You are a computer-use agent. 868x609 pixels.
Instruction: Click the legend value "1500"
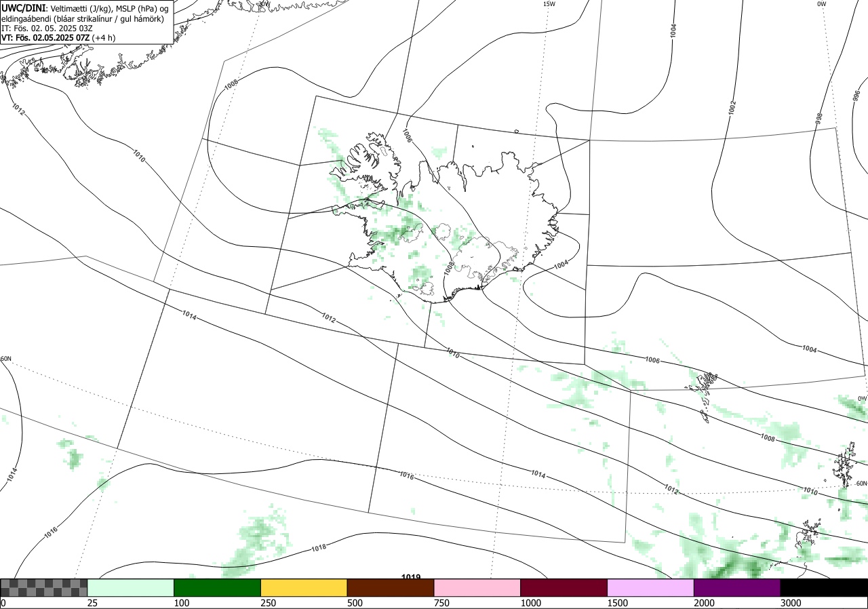[x=617, y=603]
